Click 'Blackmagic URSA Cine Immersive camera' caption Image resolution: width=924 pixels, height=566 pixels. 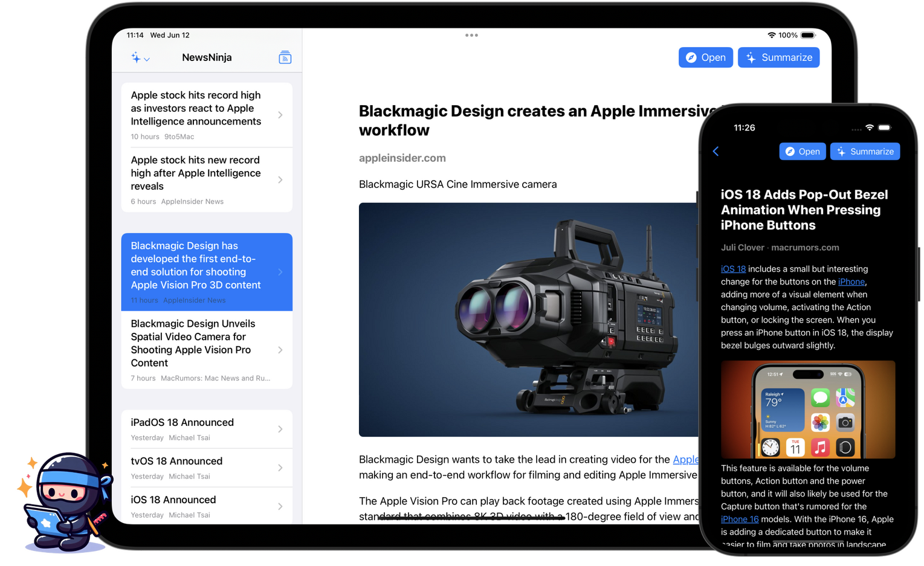tap(458, 184)
